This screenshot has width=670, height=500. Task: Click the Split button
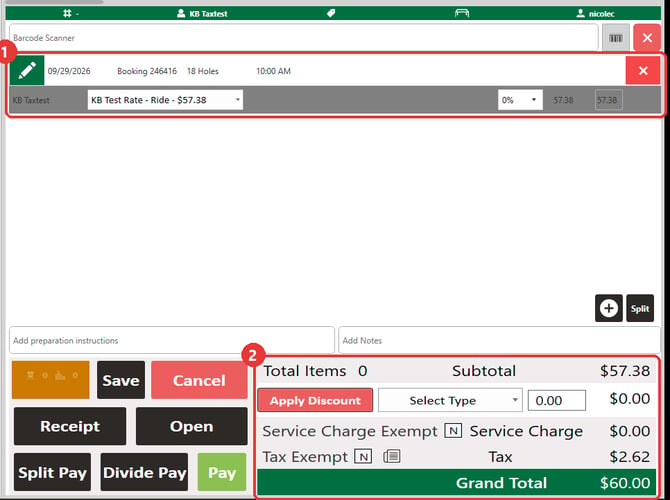(x=640, y=308)
